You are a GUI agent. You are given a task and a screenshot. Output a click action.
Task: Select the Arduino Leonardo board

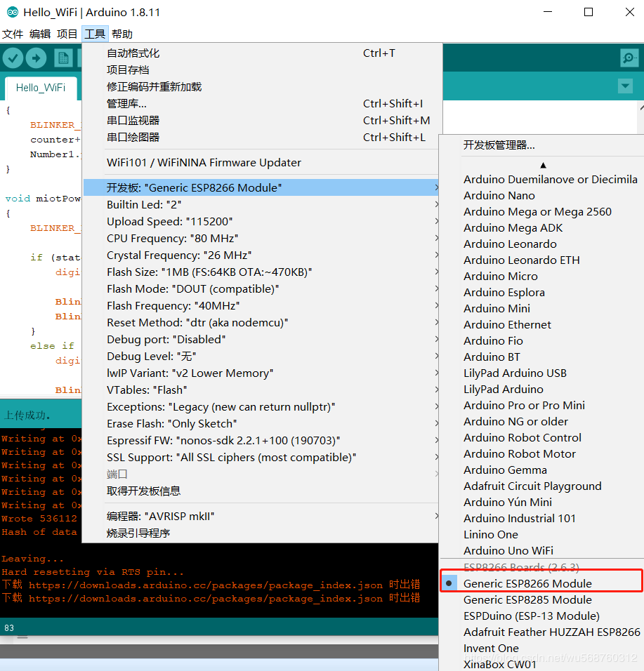[x=541, y=244]
